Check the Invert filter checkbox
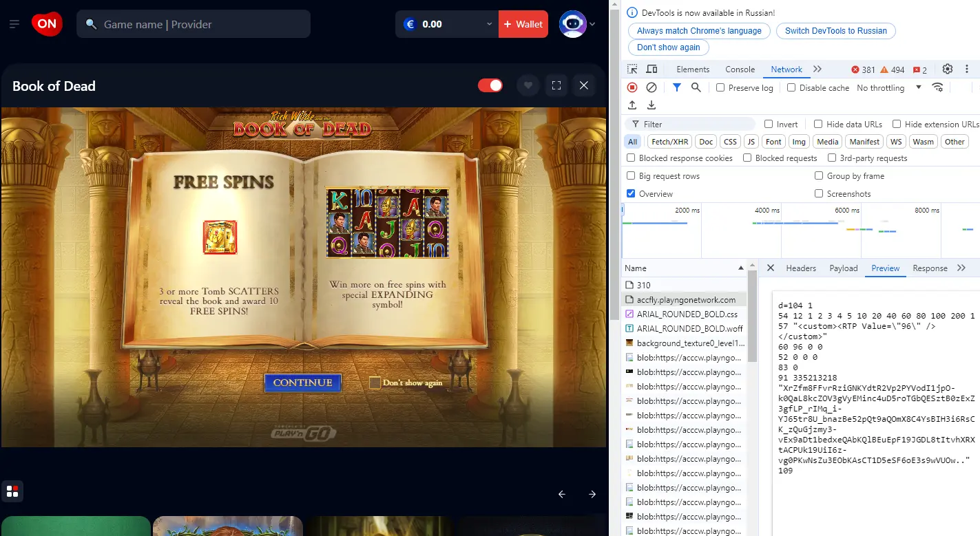 pos(769,124)
